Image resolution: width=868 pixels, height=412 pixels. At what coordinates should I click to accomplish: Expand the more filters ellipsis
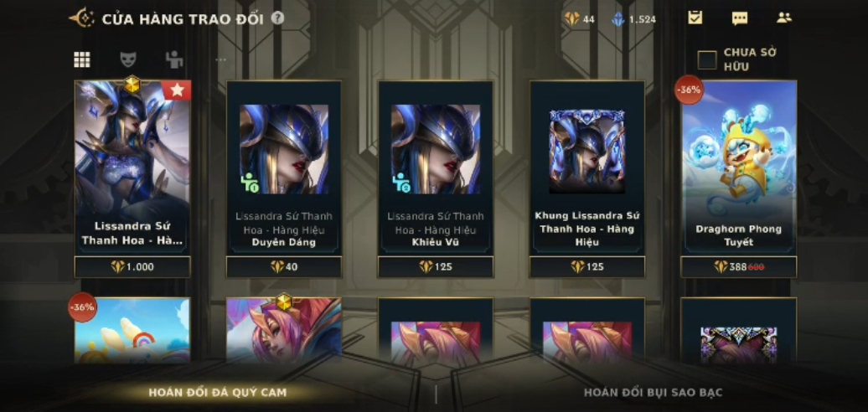click(x=221, y=59)
